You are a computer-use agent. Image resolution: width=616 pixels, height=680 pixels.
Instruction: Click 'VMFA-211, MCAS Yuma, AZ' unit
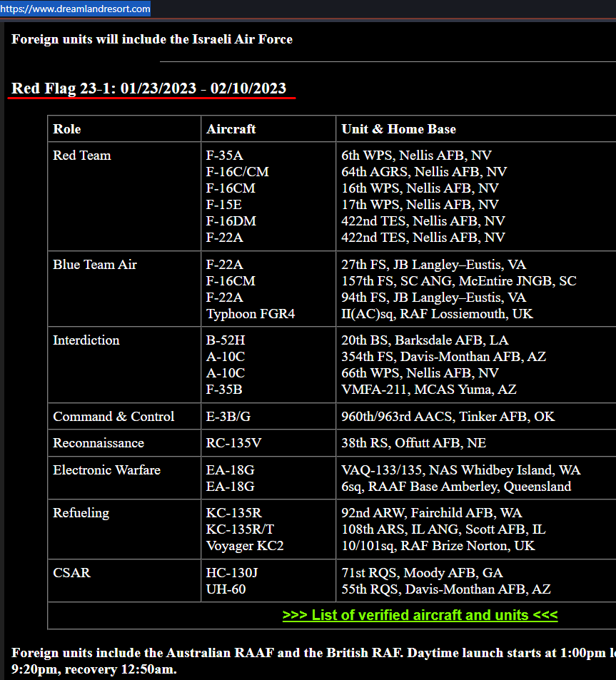(x=428, y=390)
